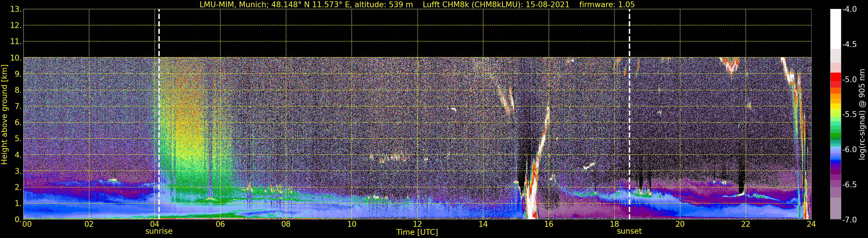Click the '-5.0' colorbar tick label
Image resolution: width=868 pixels, height=238 pixels.
pos(849,80)
